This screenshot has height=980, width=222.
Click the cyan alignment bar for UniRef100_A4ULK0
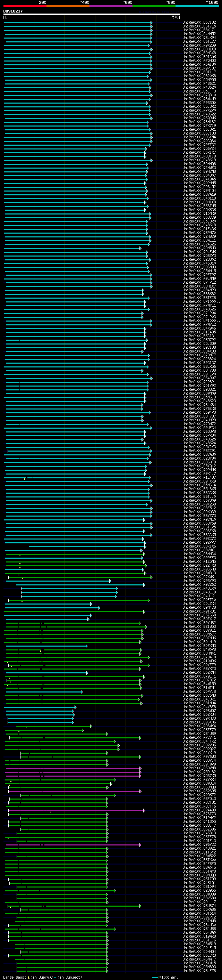[69, 589]
